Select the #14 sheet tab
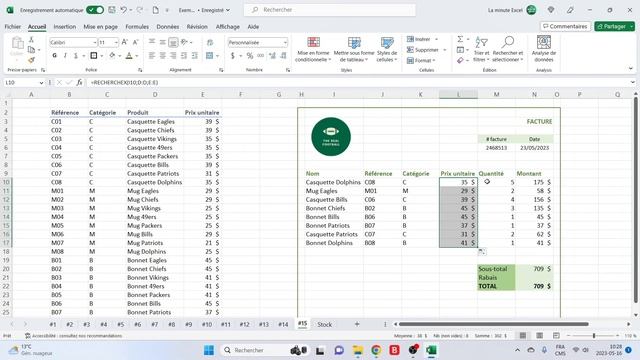640x360 pixels. [283, 324]
